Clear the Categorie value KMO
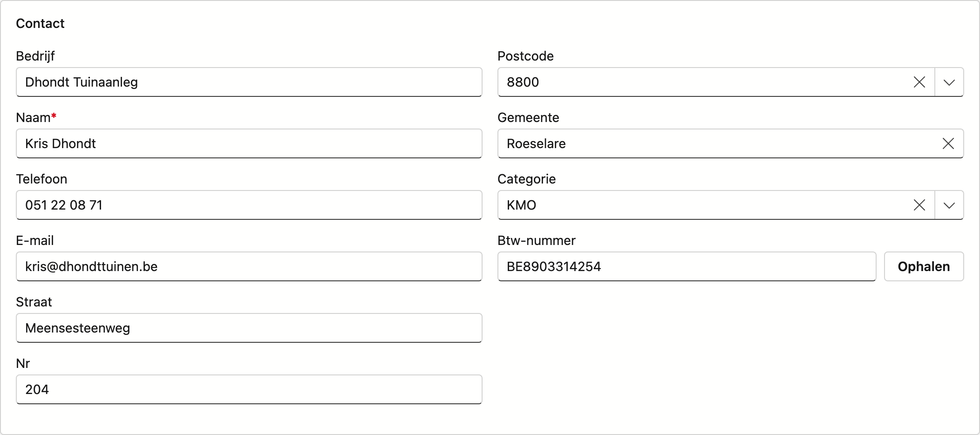The image size is (980, 435). coord(919,205)
